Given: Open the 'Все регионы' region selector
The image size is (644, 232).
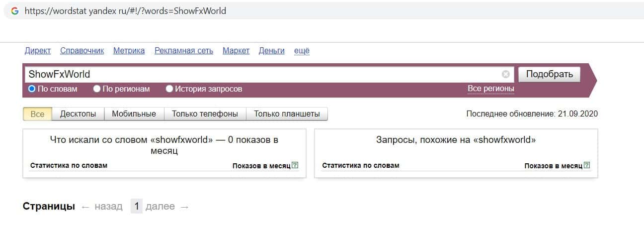Looking at the screenshot, I should (490, 89).
